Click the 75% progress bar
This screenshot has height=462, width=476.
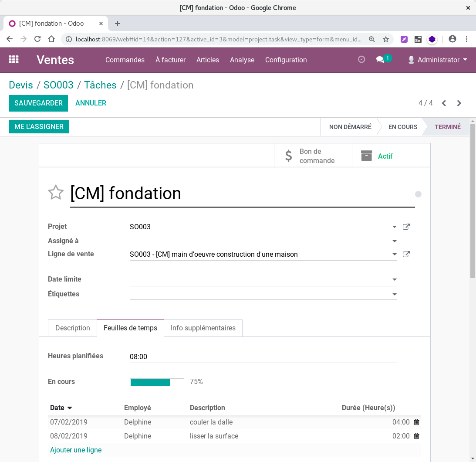pos(157,382)
